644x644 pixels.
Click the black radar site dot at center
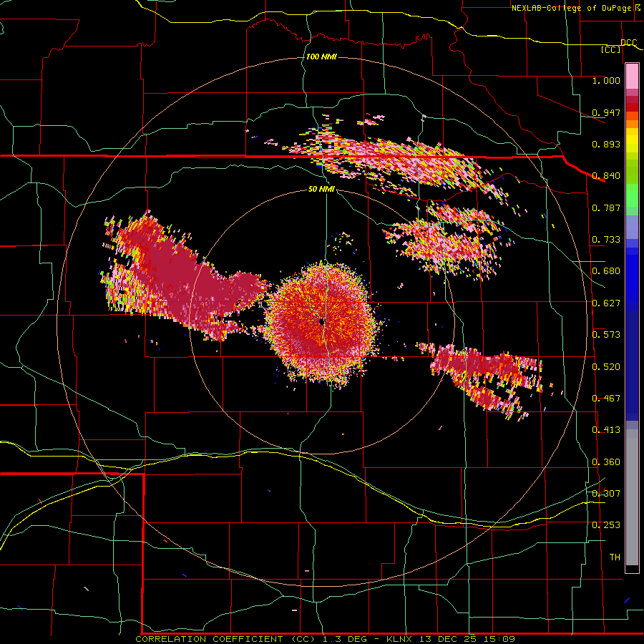tap(322, 322)
